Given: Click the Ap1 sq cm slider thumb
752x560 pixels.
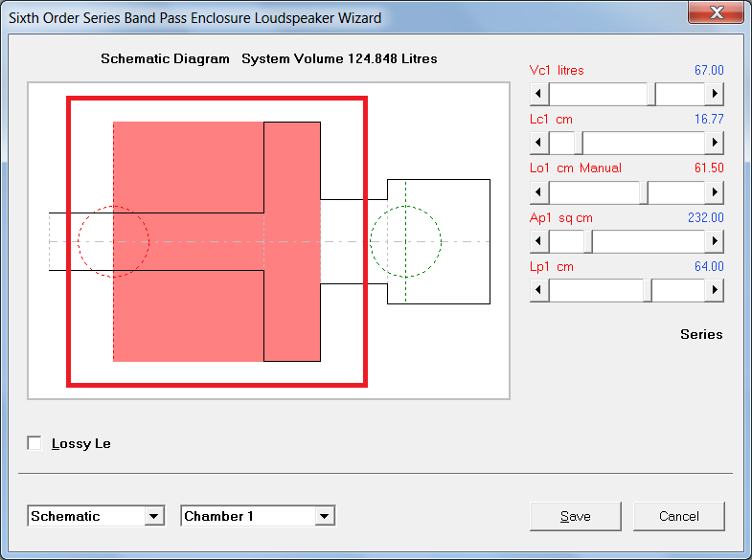Looking at the screenshot, I should [588, 241].
